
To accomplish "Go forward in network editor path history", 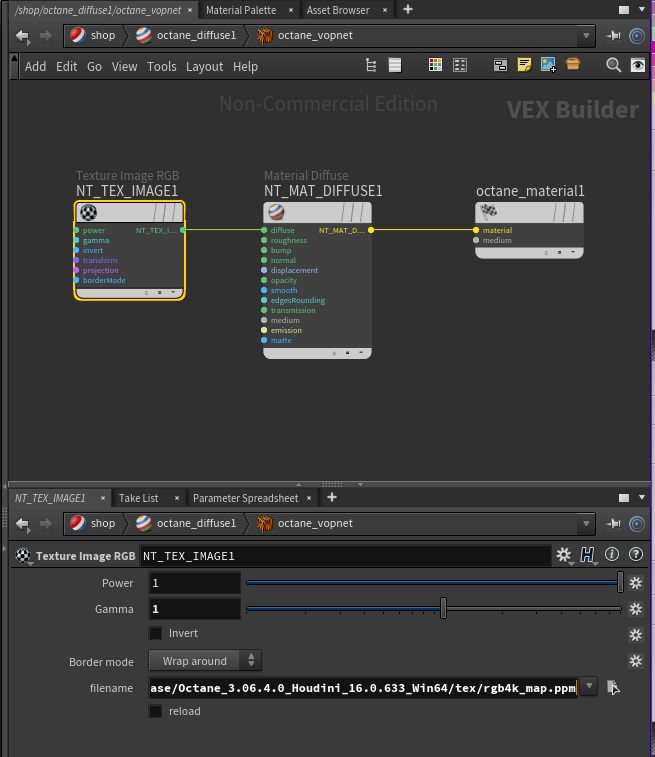I will [x=45, y=36].
